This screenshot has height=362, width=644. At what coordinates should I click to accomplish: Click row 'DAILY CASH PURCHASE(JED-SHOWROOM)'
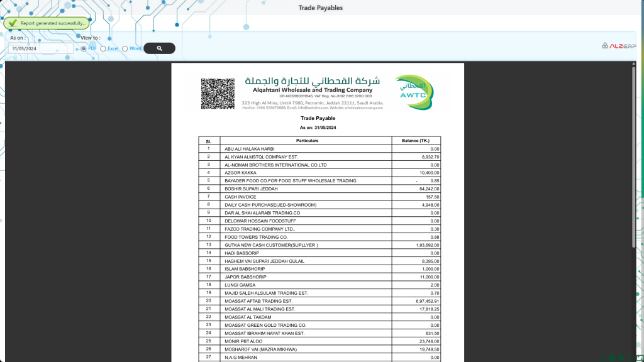pos(319,205)
